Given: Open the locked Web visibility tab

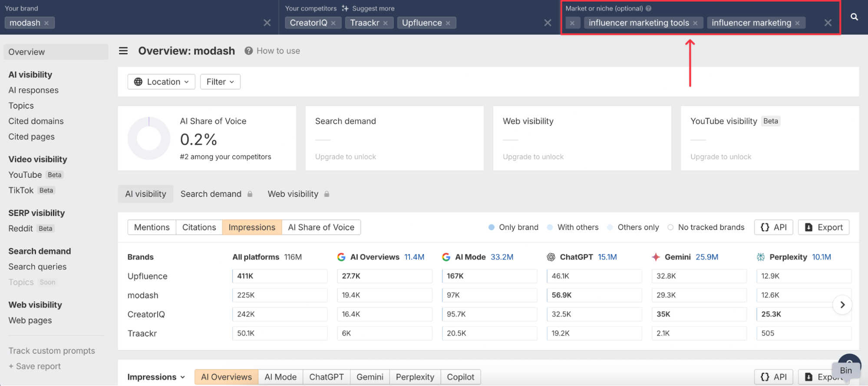Looking at the screenshot, I should click(x=298, y=194).
